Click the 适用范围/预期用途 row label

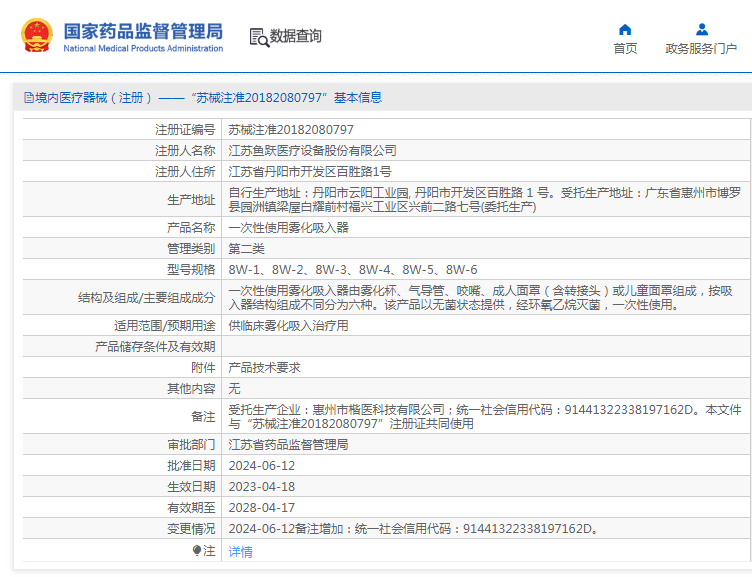[164, 326]
